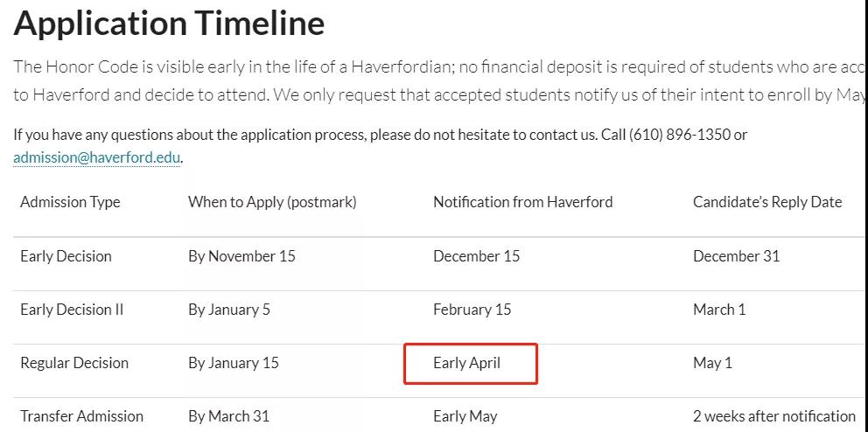This screenshot has width=868, height=432.
Task: Click the When to Apply (postmark) header
Action: point(272,202)
